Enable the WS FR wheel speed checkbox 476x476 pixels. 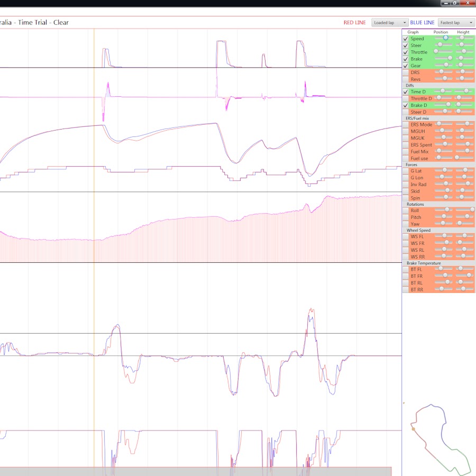pyautogui.click(x=406, y=243)
